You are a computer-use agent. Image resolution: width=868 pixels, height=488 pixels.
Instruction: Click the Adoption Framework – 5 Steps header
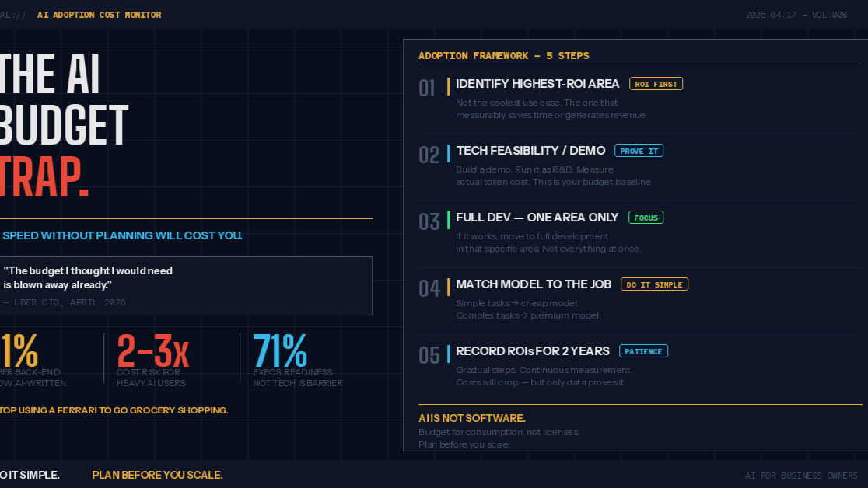(x=504, y=55)
